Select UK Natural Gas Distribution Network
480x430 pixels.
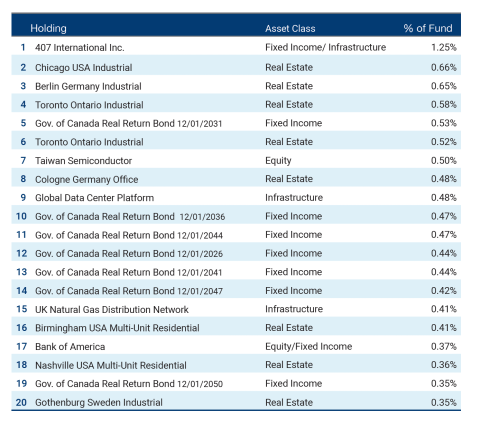[112, 310]
